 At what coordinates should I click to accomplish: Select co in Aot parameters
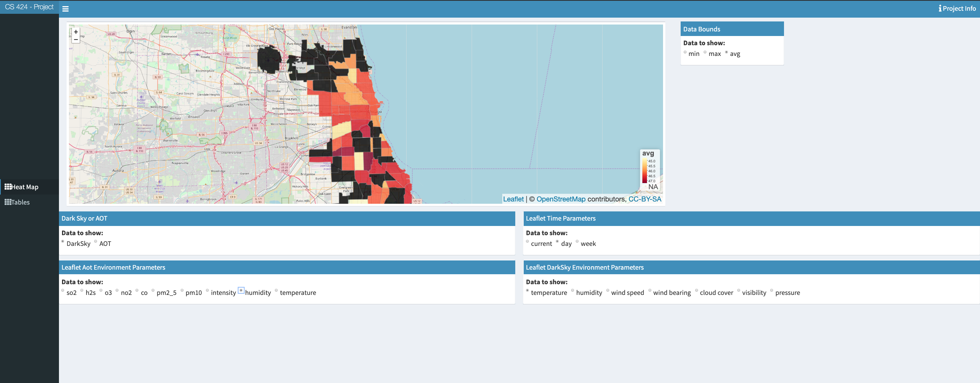pyautogui.click(x=137, y=291)
